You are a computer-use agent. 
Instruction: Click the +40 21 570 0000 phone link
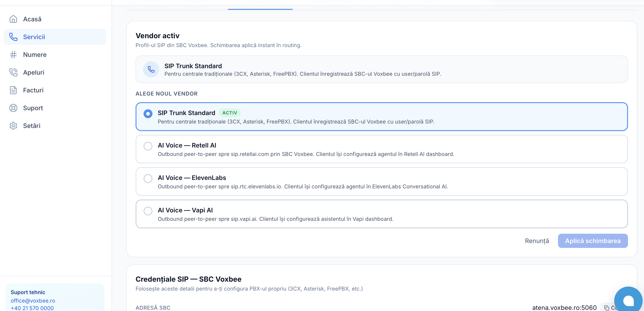[32, 308]
